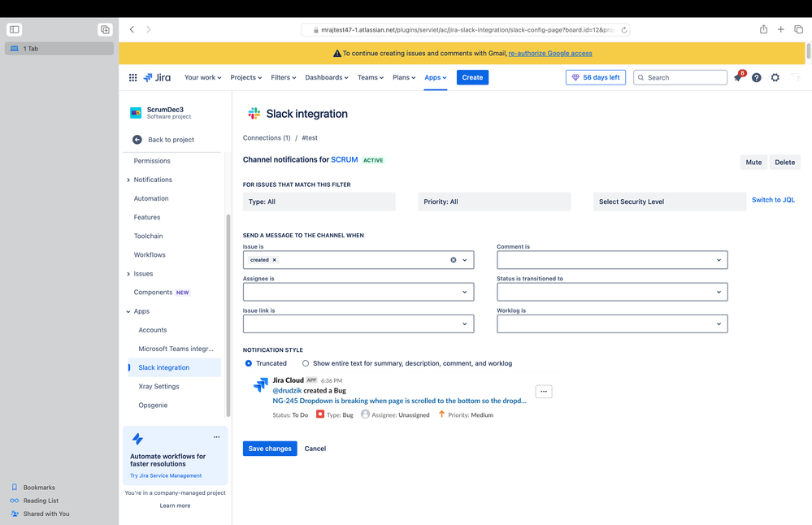
Task: Click the ScrumDec3 project avatar
Action: pos(136,113)
